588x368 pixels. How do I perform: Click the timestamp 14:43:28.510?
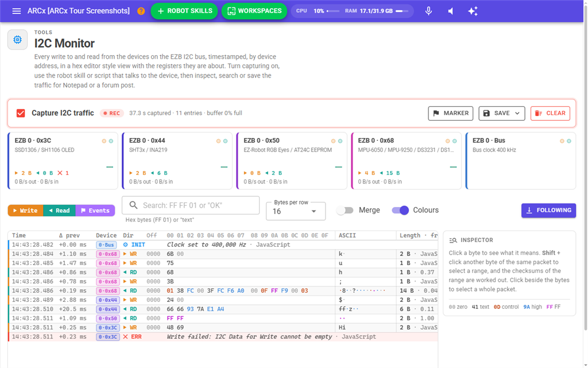pyautogui.click(x=32, y=309)
